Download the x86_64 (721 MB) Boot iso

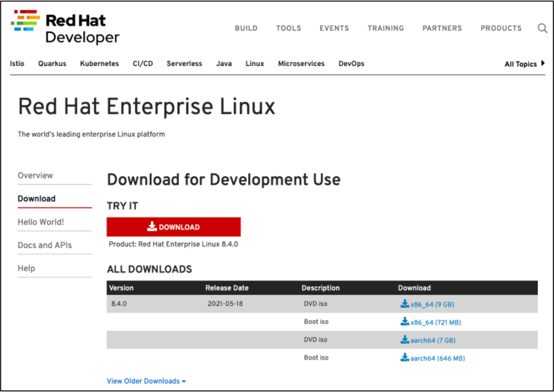point(436,322)
